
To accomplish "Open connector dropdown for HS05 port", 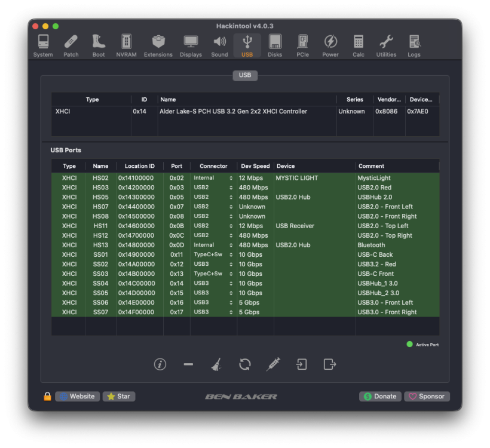I will coord(213,197).
